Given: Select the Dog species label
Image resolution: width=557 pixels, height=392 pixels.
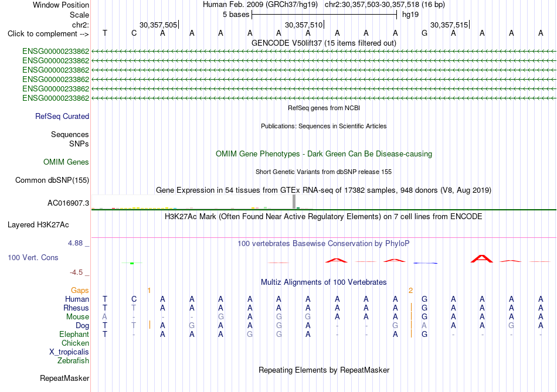Looking at the screenshot, I should tap(82, 326).
